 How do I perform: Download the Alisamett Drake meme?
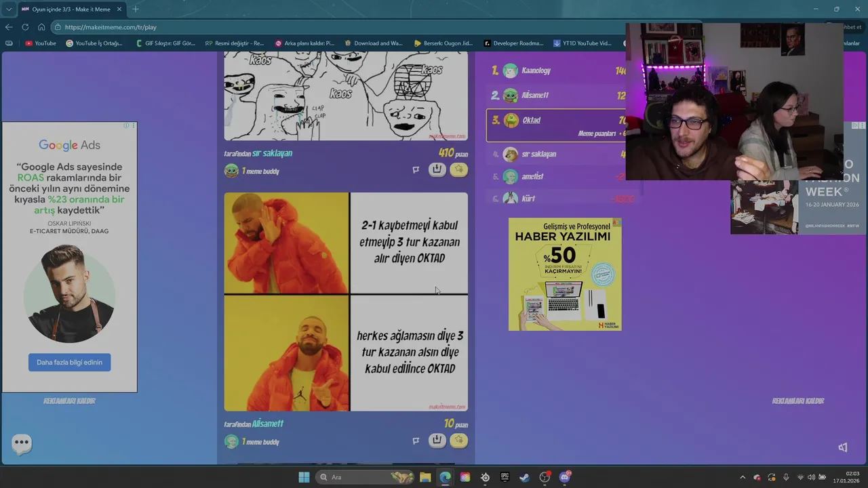(437, 441)
